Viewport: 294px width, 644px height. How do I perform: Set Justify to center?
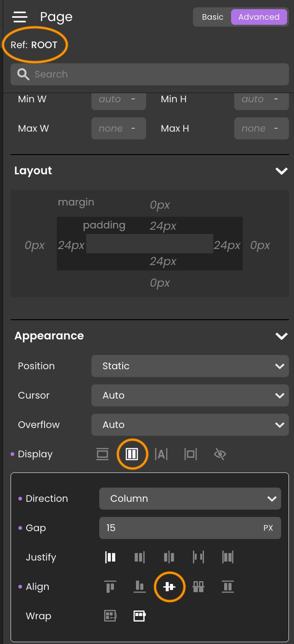(x=169, y=557)
